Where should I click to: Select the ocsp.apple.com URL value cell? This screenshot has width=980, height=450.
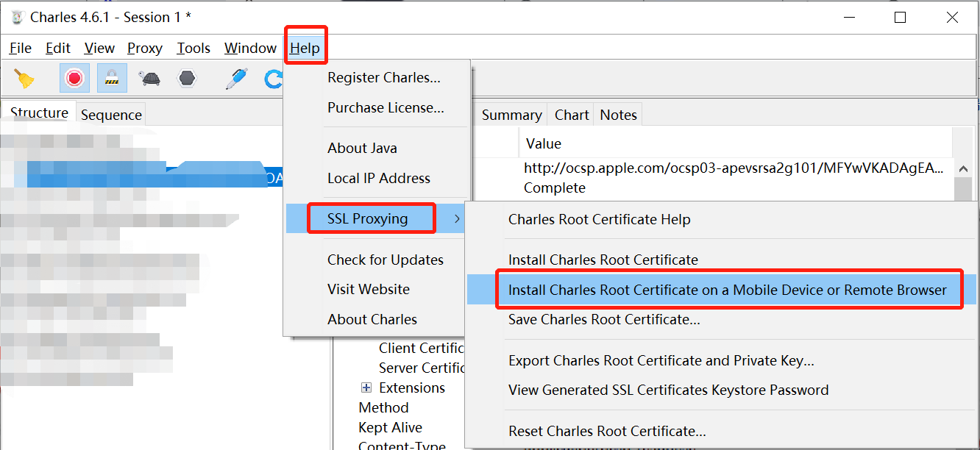(x=734, y=168)
